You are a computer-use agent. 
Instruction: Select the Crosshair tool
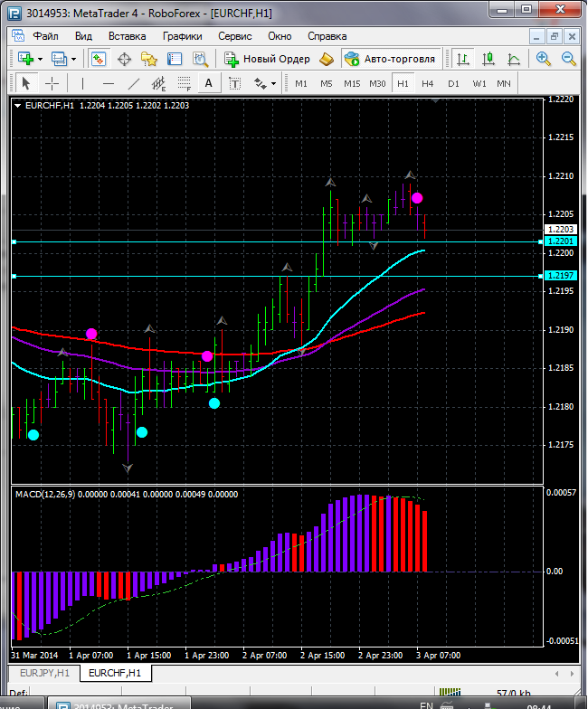[x=52, y=83]
